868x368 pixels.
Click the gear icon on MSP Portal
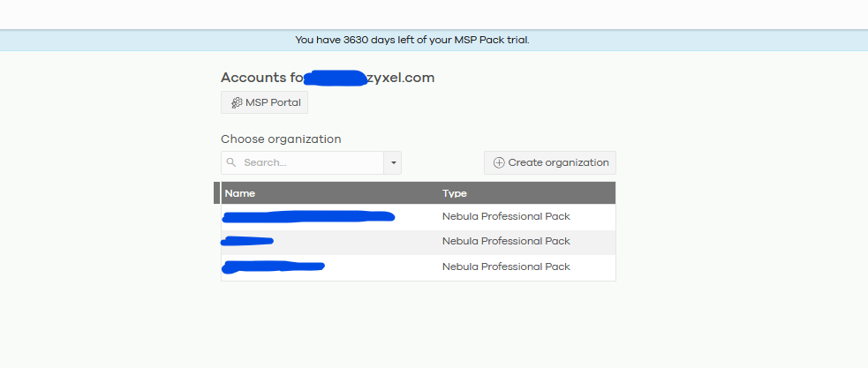(x=237, y=103)
